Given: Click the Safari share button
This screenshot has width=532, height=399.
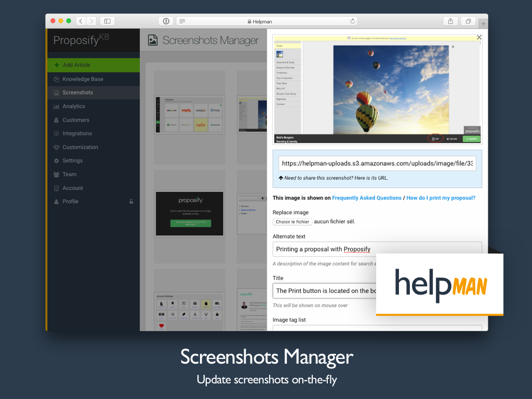Looking at the screenshot, I should [x=450, y=21].
